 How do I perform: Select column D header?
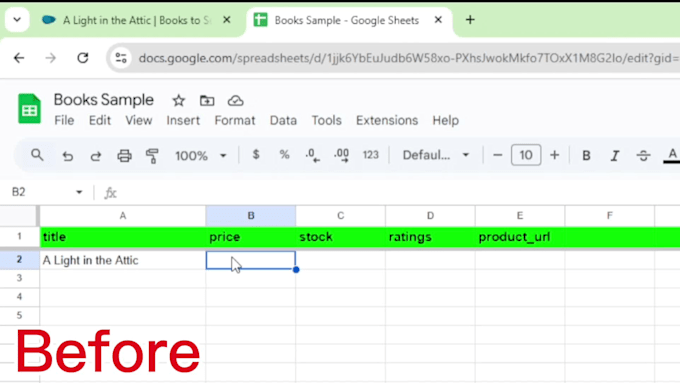430,216
